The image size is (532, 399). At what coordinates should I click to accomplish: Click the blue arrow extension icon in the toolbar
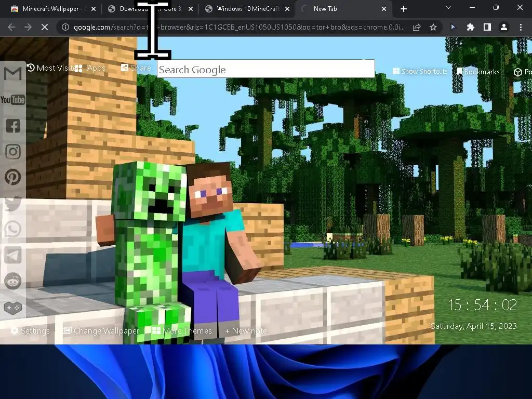[x=453, y=27]
